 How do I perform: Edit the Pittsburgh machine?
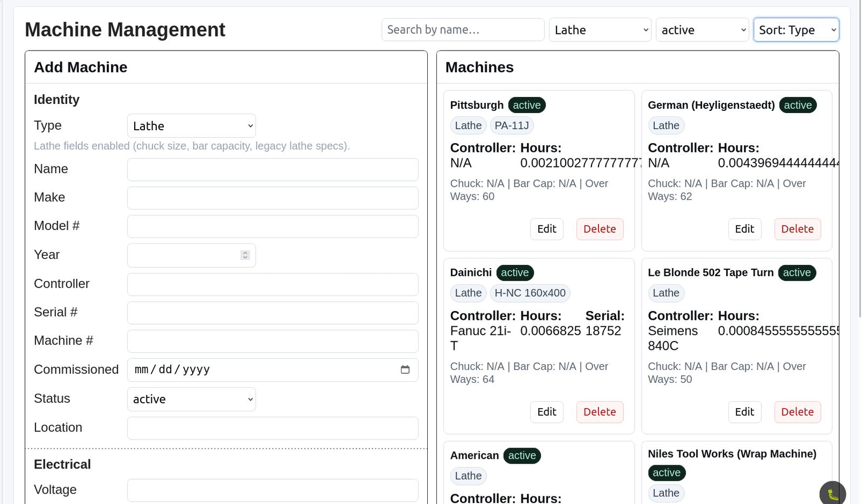point(546,229)
